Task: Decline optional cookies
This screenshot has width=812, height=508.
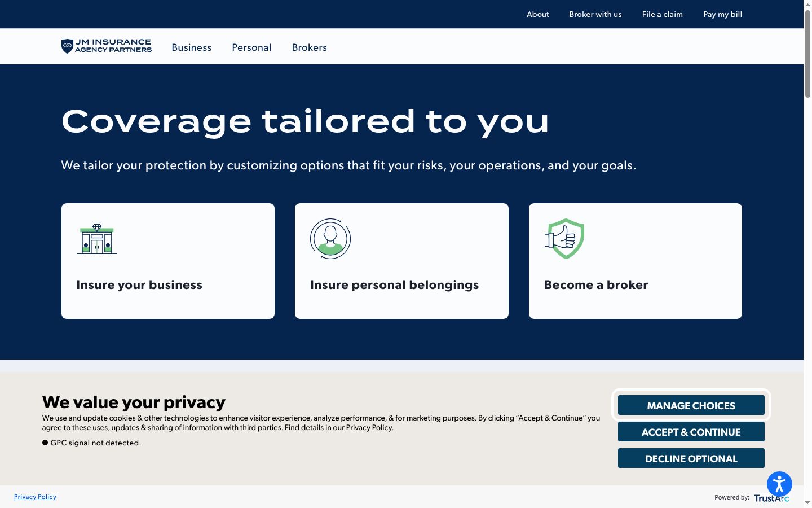Action: pyautogui.click(x=691, y=458)
